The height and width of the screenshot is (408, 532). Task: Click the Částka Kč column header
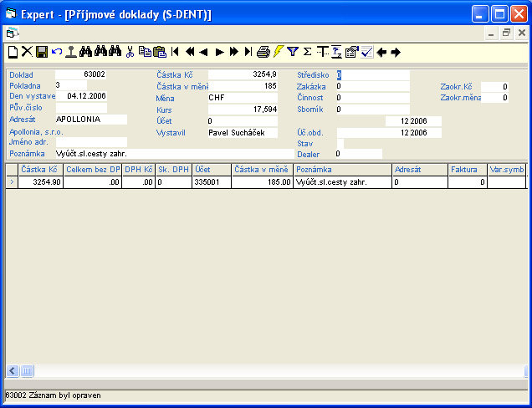[x=40, y=170]
